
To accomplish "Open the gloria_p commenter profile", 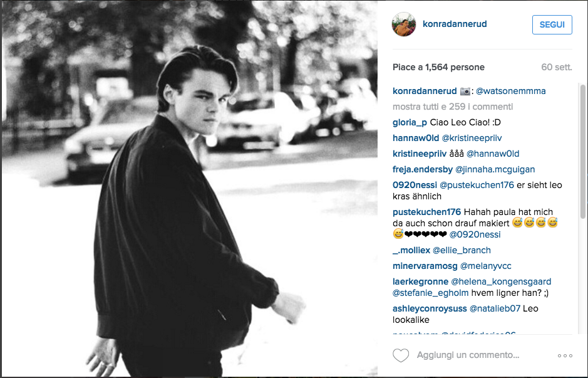I will pyautogui.click(x=410, y=123).
